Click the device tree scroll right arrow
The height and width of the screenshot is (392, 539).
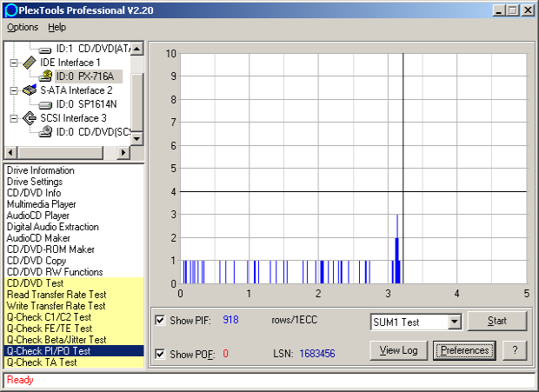[123, 152]
